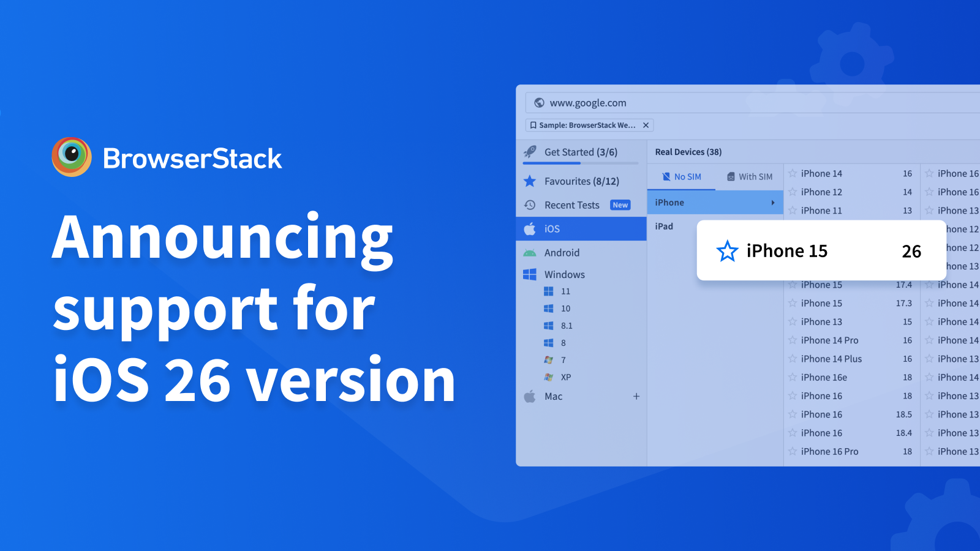Click the Windows XP flag icon
The width and height of the screenshot is (980, 551).
pos(549,377)
